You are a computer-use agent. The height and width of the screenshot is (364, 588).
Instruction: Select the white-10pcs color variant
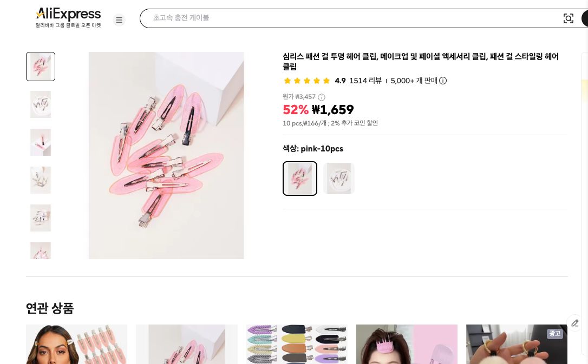tap(339, 178)
